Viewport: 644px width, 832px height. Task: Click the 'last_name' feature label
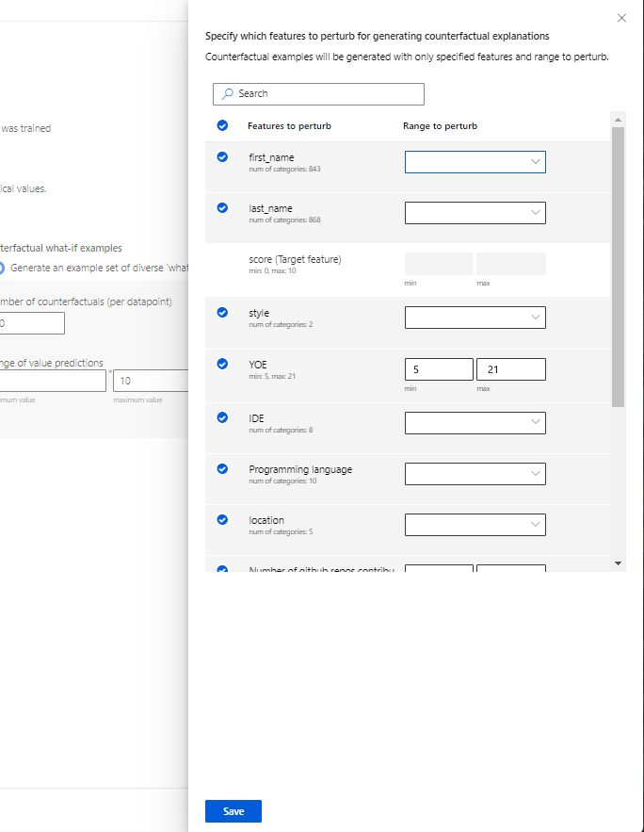271,208
